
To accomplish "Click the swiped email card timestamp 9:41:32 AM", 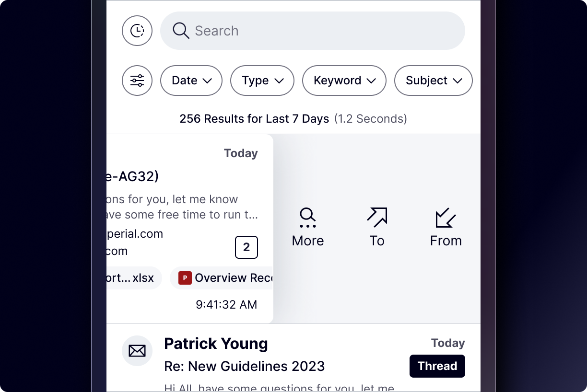I will click(226, 305).
